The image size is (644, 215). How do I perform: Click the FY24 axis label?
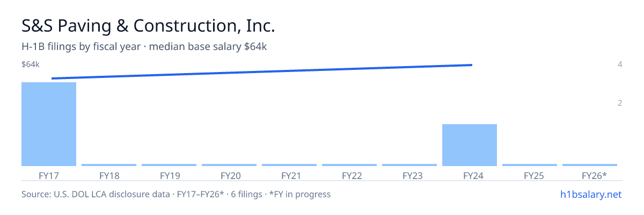pyautogui.click(x=470, y=176)
